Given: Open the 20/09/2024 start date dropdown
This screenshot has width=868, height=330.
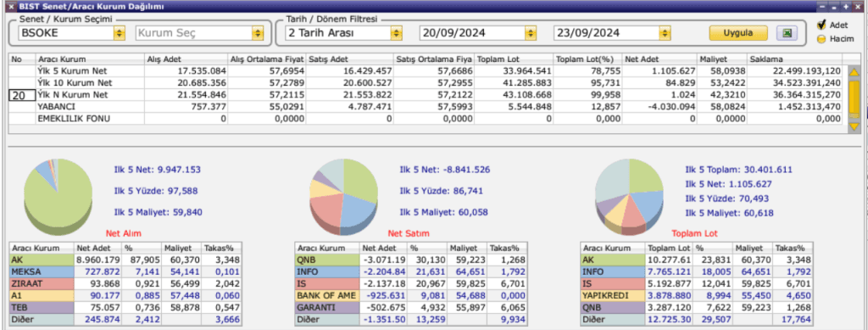Looking at the screenshot, I should pos(531,33).
